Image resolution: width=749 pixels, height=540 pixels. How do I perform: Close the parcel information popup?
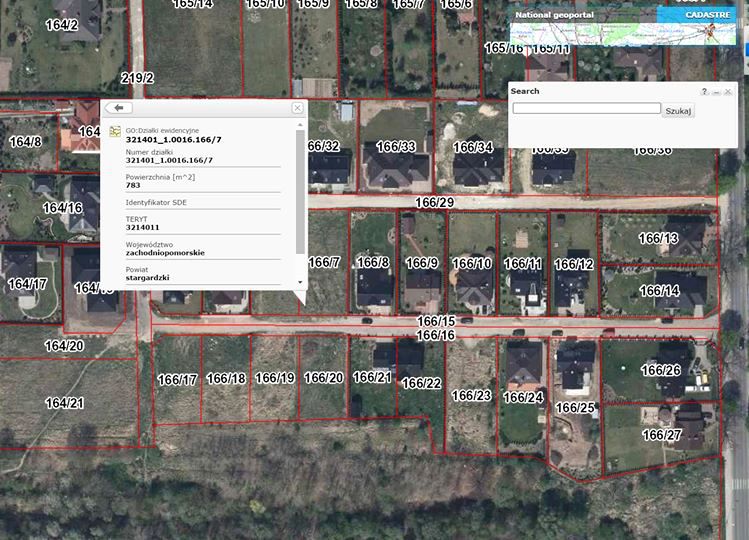click(x=297, y=108)
